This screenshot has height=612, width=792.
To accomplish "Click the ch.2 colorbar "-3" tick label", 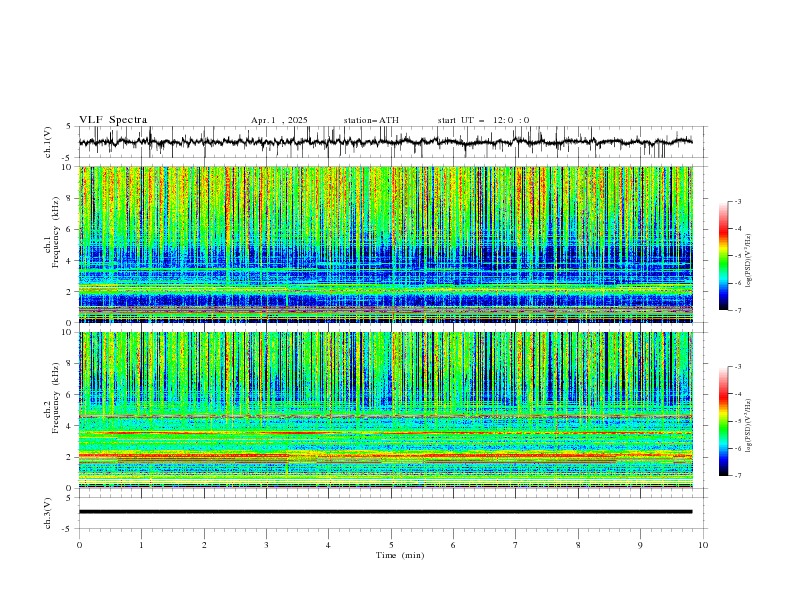I will pos(738,367).
